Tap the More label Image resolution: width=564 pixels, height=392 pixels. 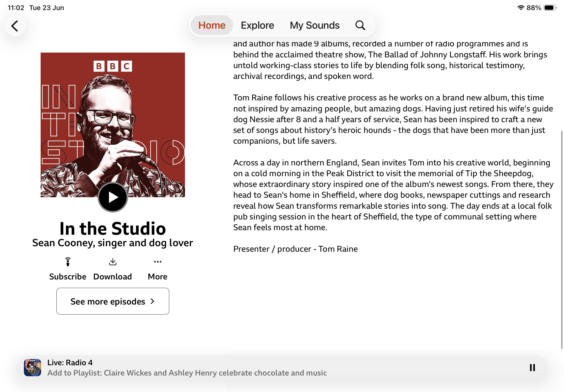pos(158,277)
